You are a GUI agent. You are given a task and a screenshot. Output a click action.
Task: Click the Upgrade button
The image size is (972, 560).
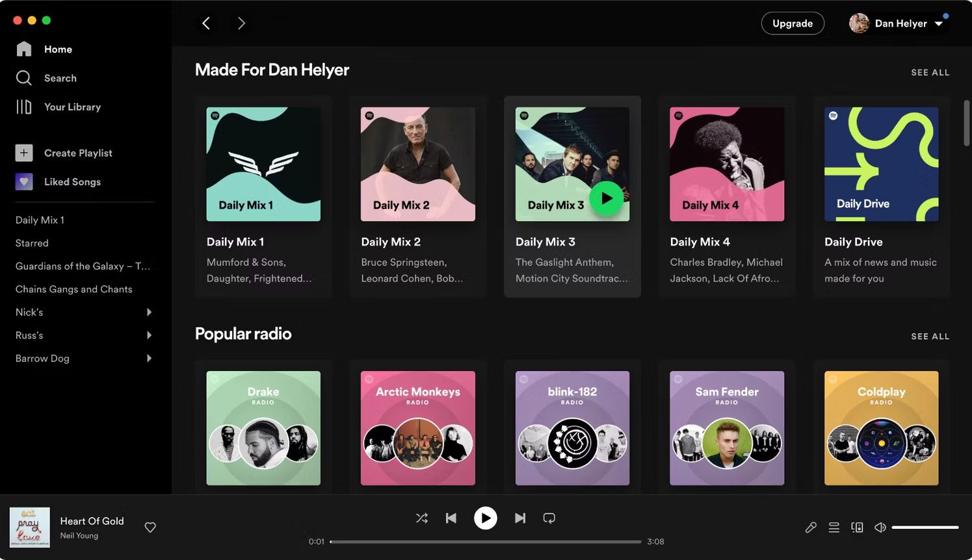point(793,23)
